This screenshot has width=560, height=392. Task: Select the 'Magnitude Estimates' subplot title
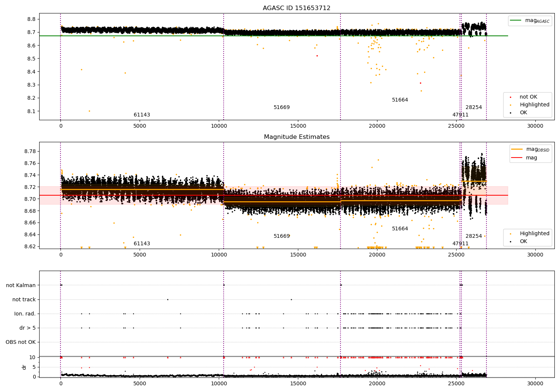click(296, 137)
